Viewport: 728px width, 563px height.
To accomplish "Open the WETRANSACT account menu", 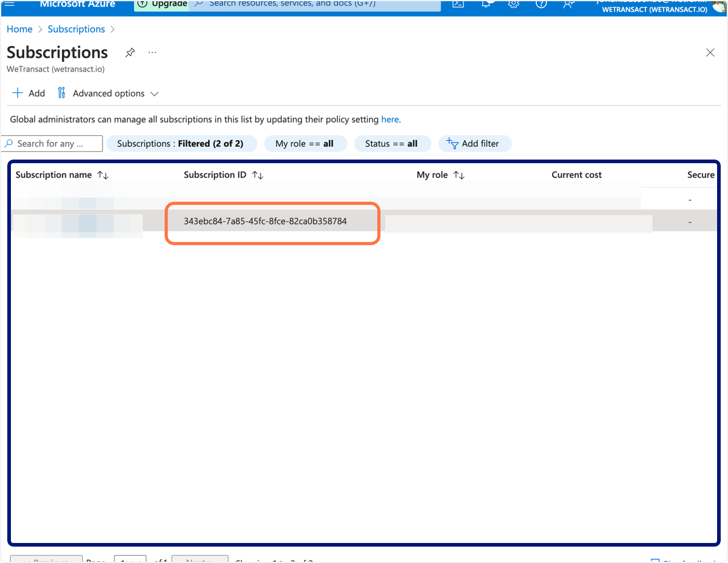I will coord(660,6).
